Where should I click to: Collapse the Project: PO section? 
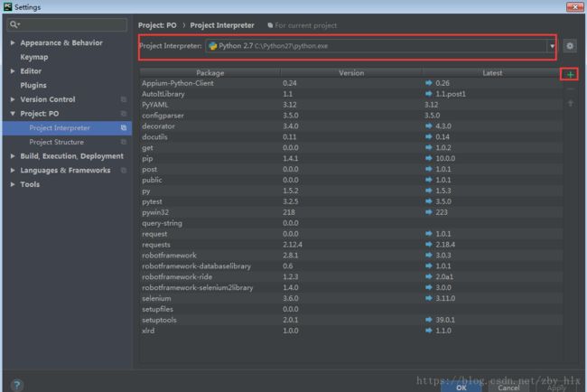(13, 114)
